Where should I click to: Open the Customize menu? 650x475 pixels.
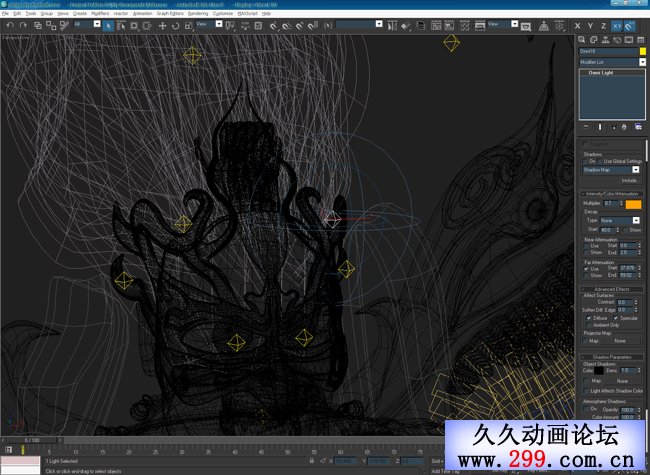(x=223, y=14)
